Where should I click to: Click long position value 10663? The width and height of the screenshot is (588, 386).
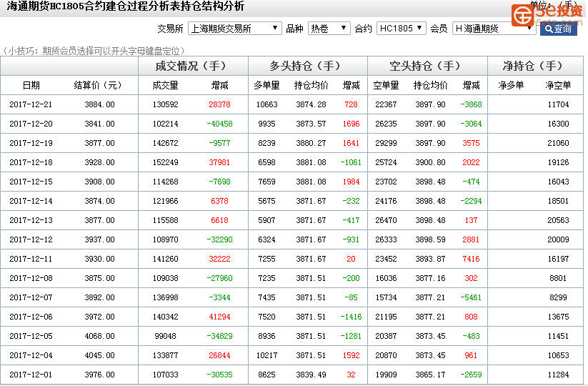(266, 104)
